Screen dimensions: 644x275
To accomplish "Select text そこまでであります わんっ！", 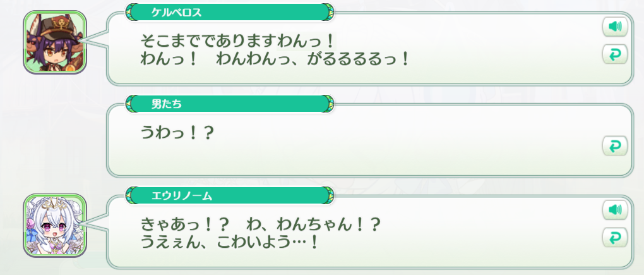I will [238, 42].
